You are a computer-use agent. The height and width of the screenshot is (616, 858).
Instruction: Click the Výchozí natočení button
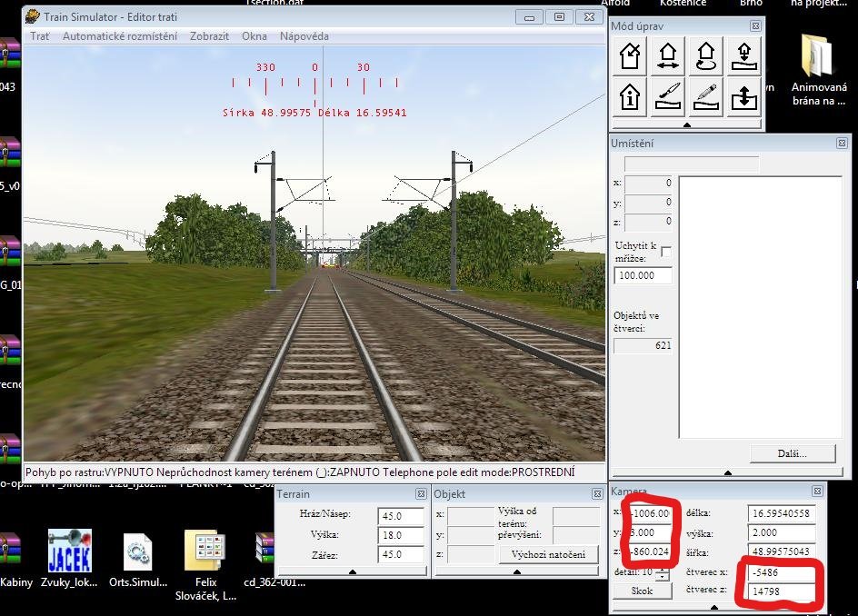[x=548, y=554]
